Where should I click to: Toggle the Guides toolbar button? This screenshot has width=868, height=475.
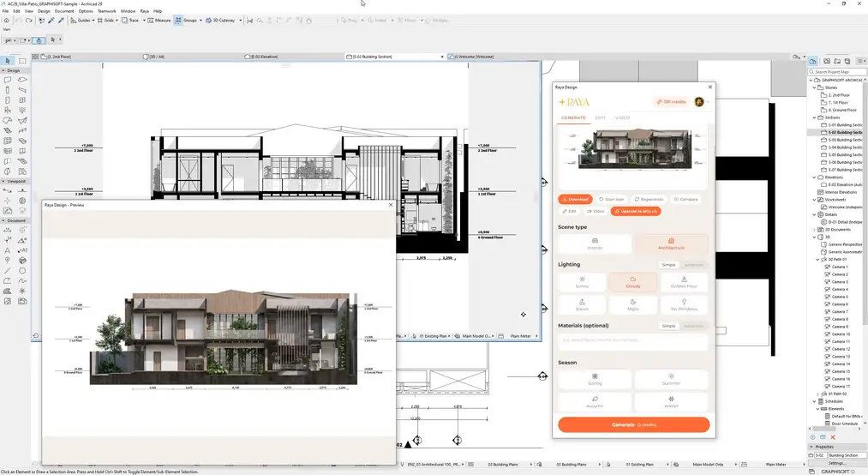(81, 21)
